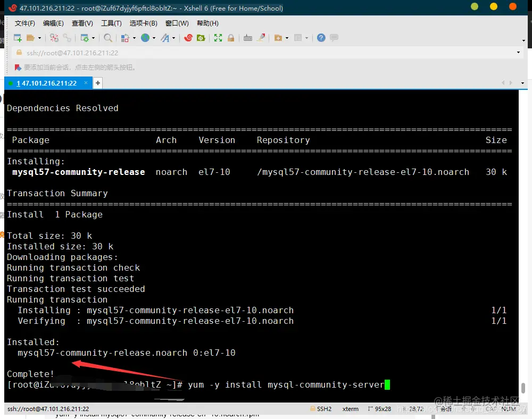Click the Find magnifier icon
The height and width of the screenshot is (419, 532).
pyautogui.click(x=108, y=38)
